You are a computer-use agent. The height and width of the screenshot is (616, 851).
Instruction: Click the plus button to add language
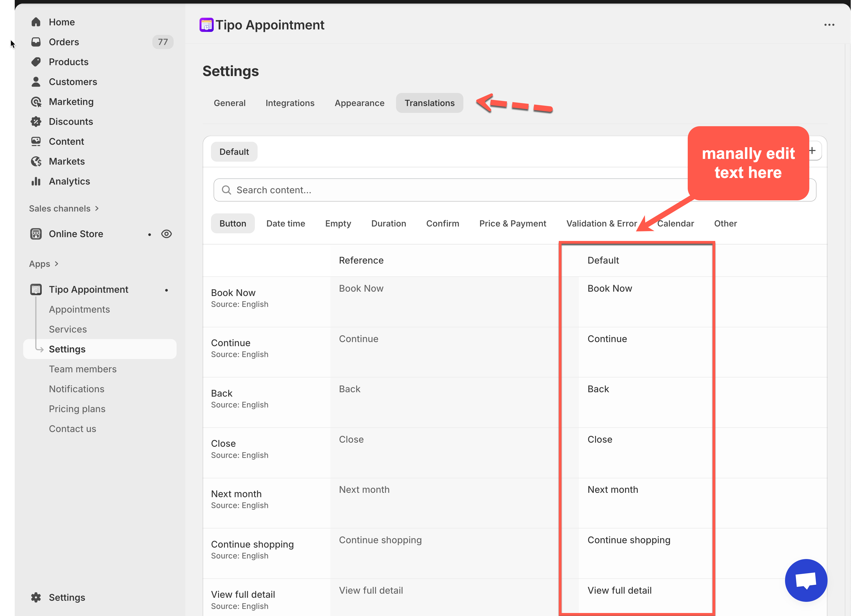(x=812, y=151)
